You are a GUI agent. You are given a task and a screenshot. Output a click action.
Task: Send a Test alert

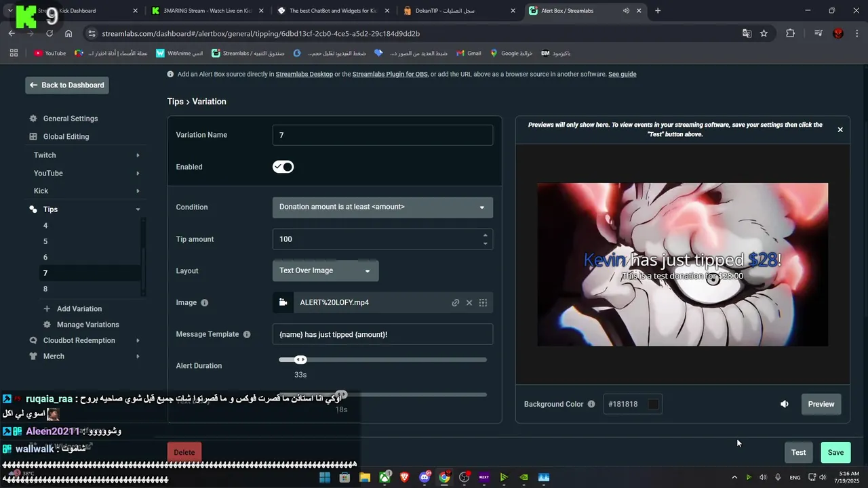coord(799,452)
